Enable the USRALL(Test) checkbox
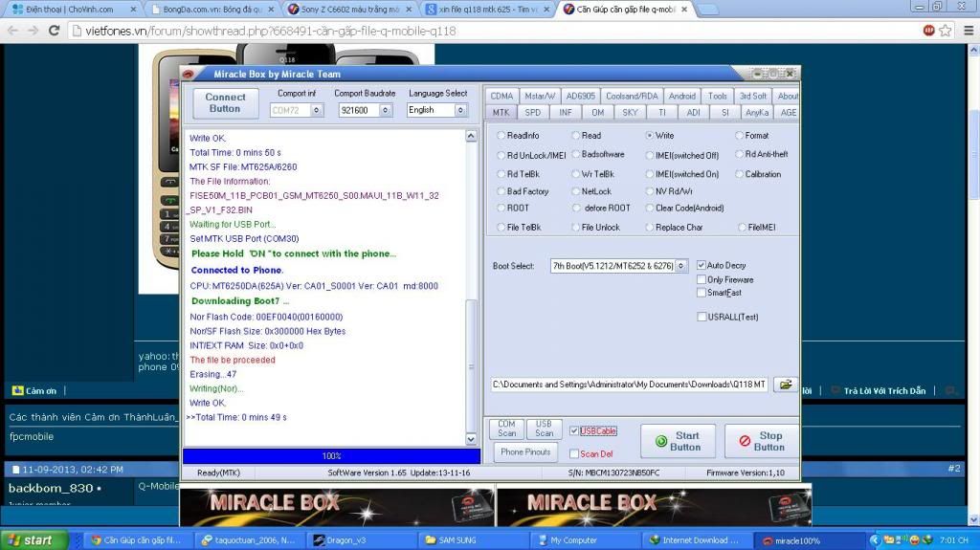Image resolution: width=980 pixels, height=550 pixels. pyautogui.click(x=702, y=317)
